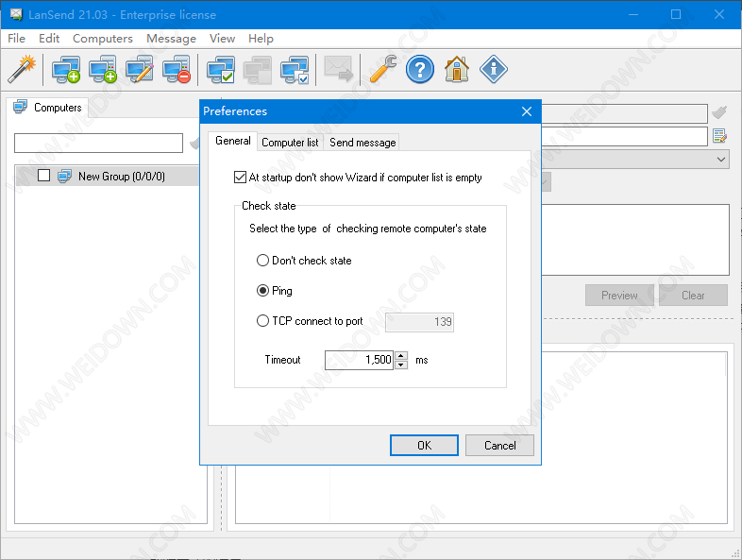Expand the dropdown arrow in main window

tap(720, 159)
